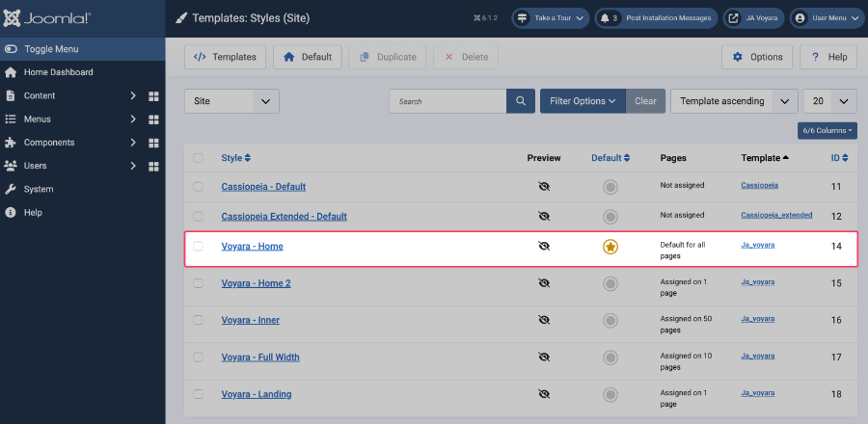Open the User Menu dropdown

coord(827,18)
